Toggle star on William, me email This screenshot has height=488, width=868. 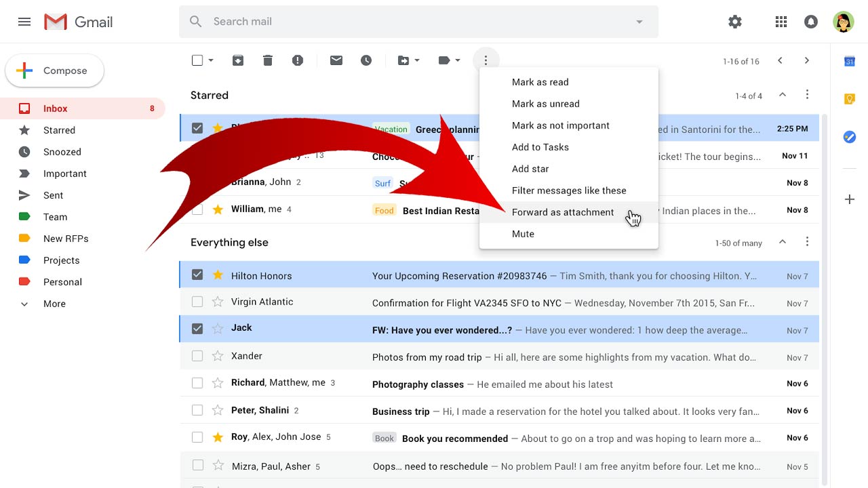218,209
